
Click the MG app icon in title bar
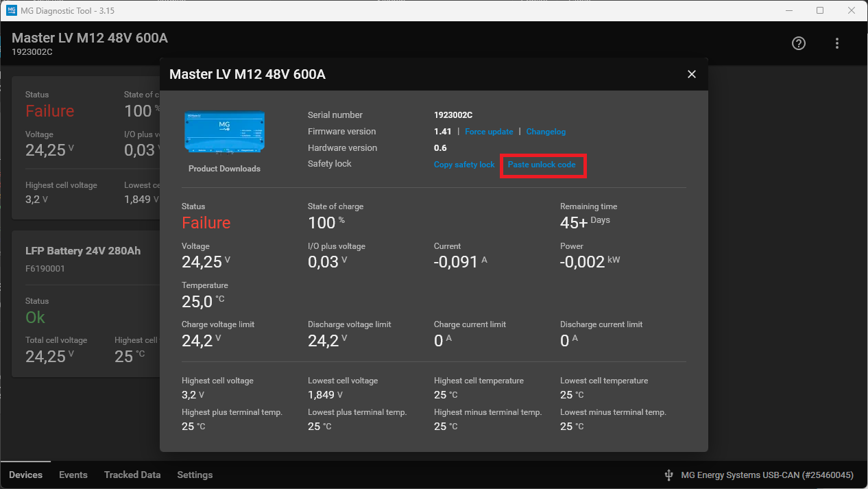coord(12,10)
